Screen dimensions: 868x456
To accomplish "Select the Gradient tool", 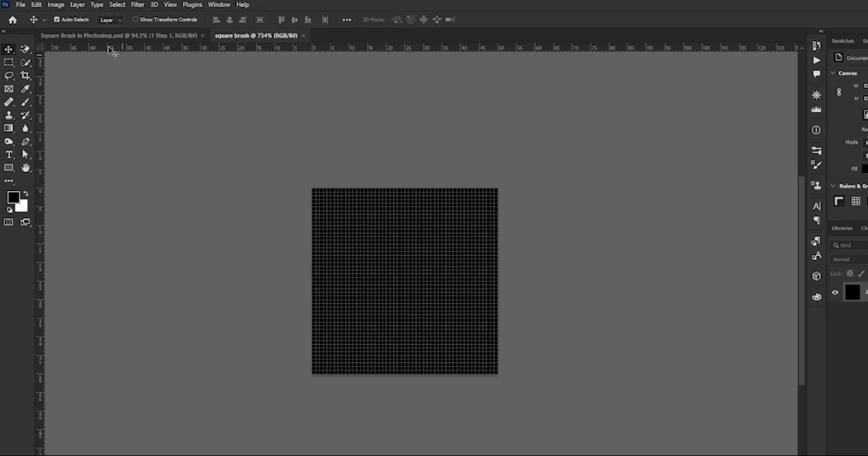I will click(9, 128).
